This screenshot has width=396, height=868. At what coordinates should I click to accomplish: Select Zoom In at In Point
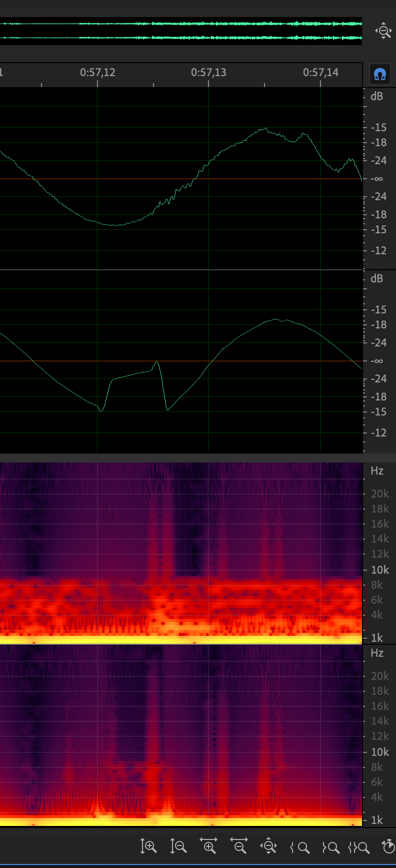tap(299, 847)
